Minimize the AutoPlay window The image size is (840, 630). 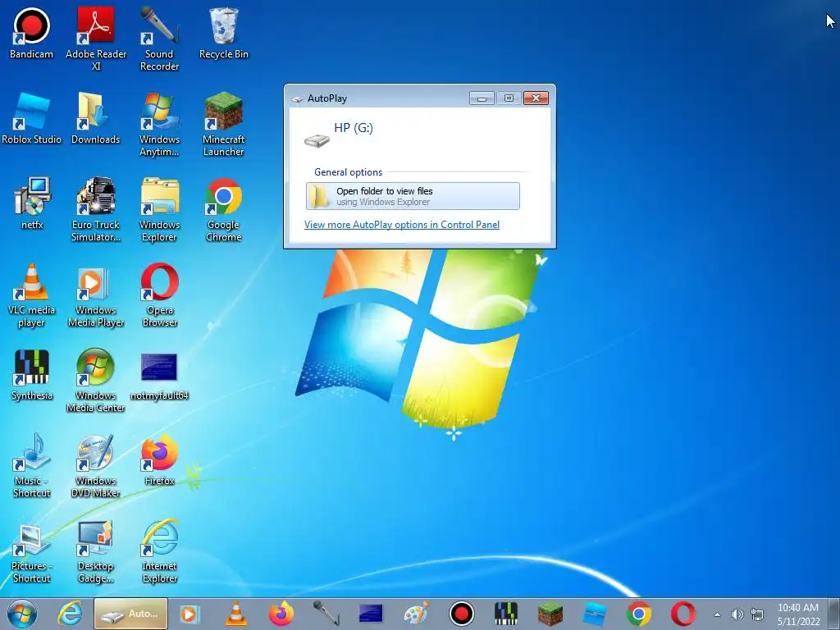482,98
